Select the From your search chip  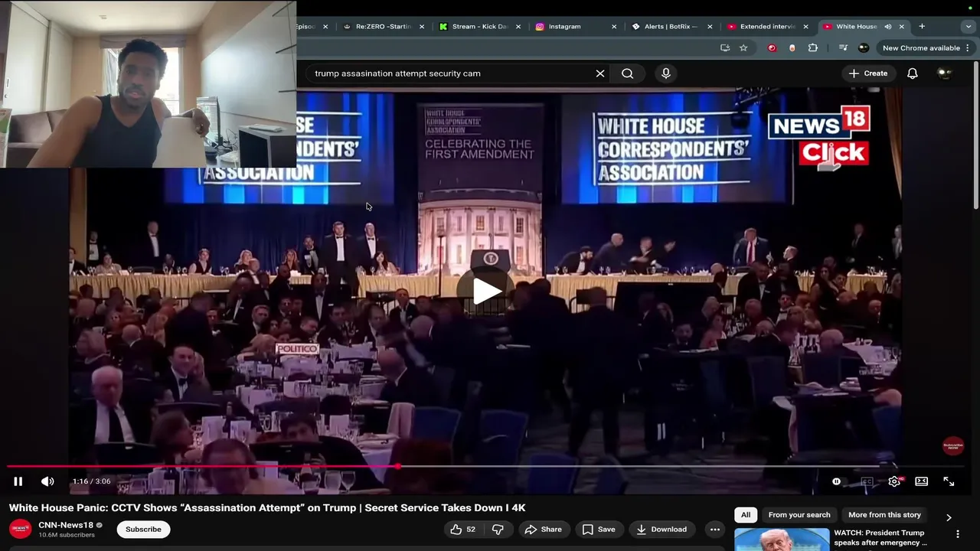click(x=799, y=515)
